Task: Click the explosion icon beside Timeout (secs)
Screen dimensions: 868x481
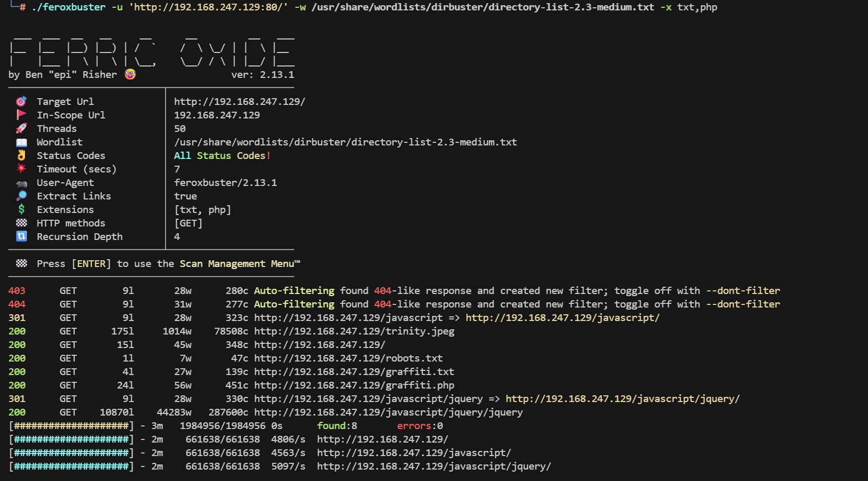Action: point(21,168)
